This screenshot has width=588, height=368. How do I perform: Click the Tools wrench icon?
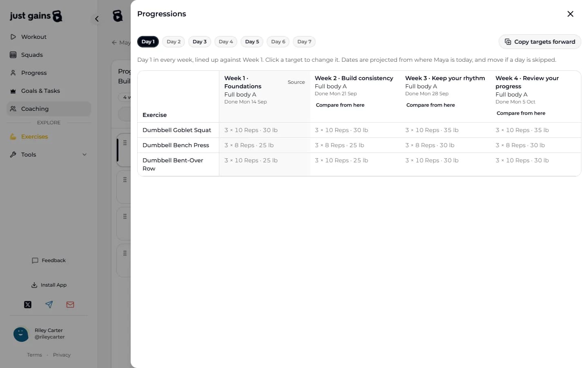[13, 155]
